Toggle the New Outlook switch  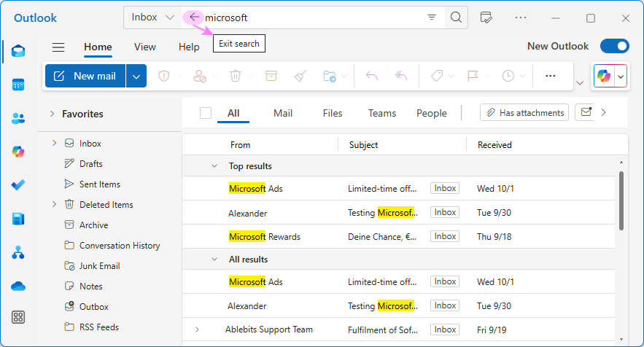614,46
